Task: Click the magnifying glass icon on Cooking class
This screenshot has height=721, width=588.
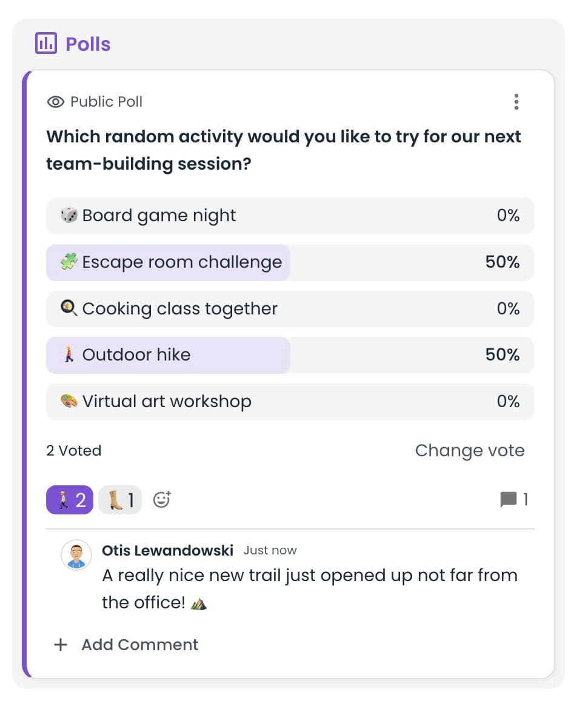Action: point(70,308)
